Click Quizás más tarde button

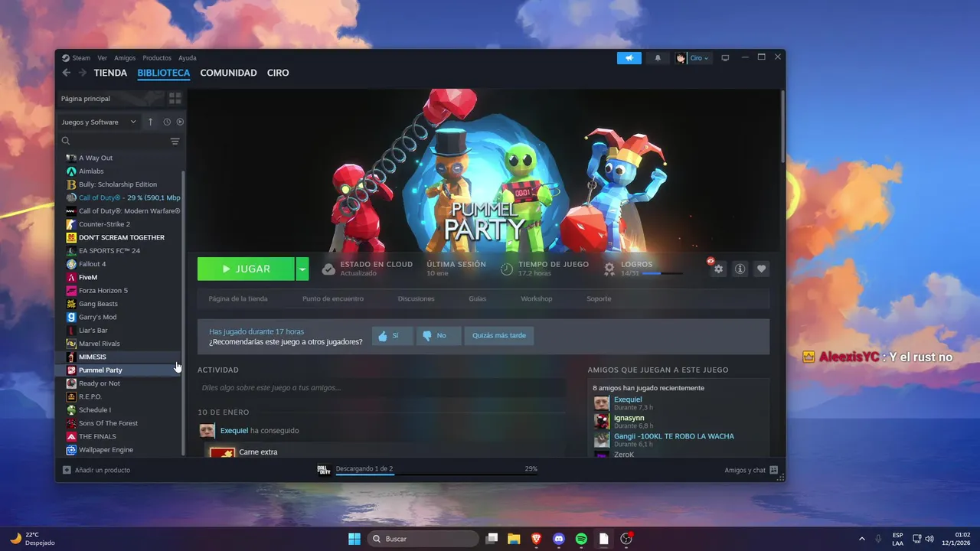pyautogui.click(x=499, y=335)
